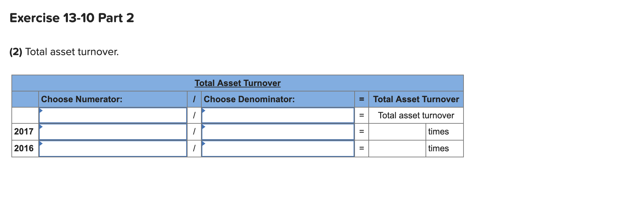Open the first-row denominator dropdown
Screen dimensions: 644x197
click(277, 115)
